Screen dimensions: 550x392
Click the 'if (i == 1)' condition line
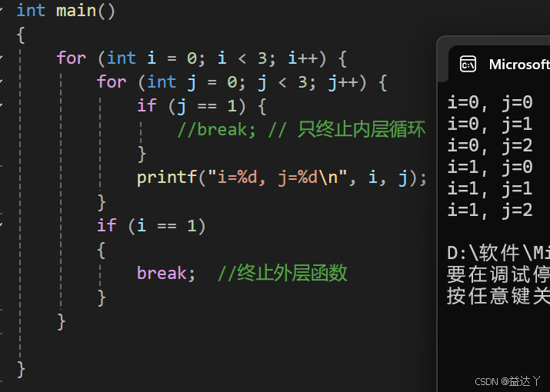tap(152, 225)
